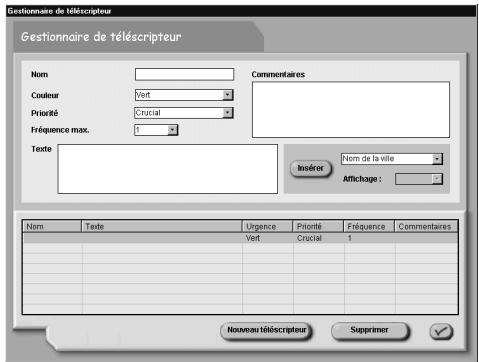Click the Fréquence column header

click(369, 227)
